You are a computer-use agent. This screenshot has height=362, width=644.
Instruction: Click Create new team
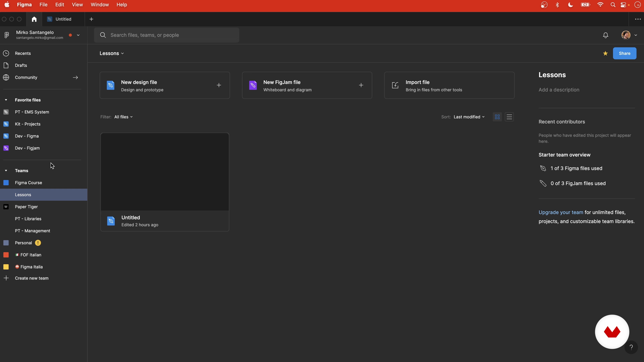tap(32, 278)
